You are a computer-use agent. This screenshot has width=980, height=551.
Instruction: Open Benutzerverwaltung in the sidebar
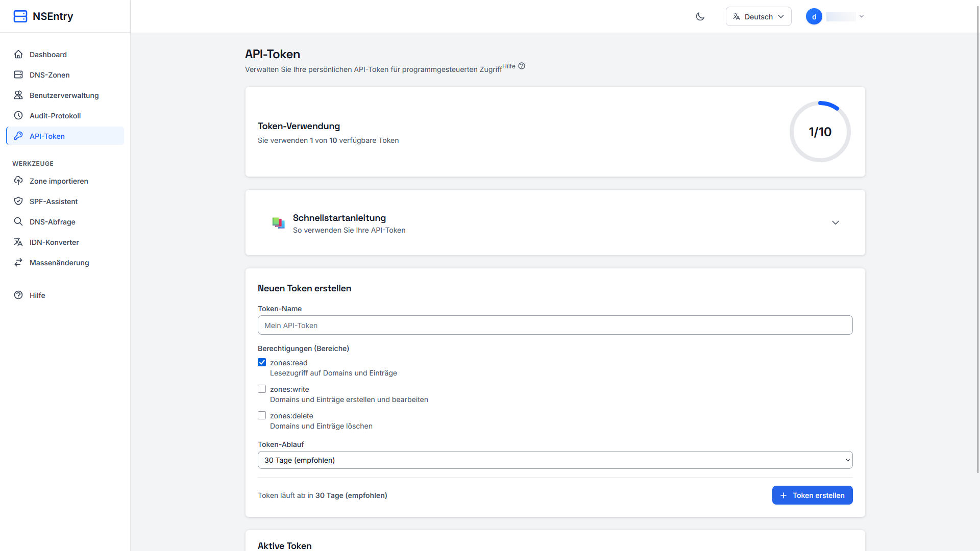pos(65,95)
